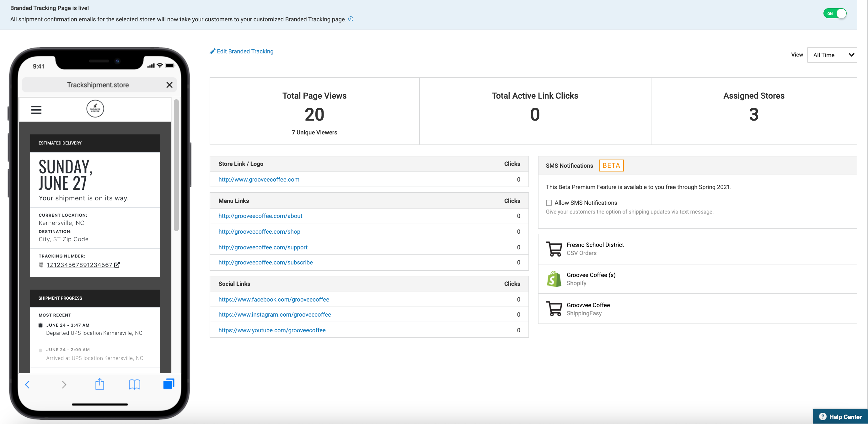The image size is (868, 424).
Task: Open http://www.grooveecoffee.com store link
Action: click(x=259, y=179)
